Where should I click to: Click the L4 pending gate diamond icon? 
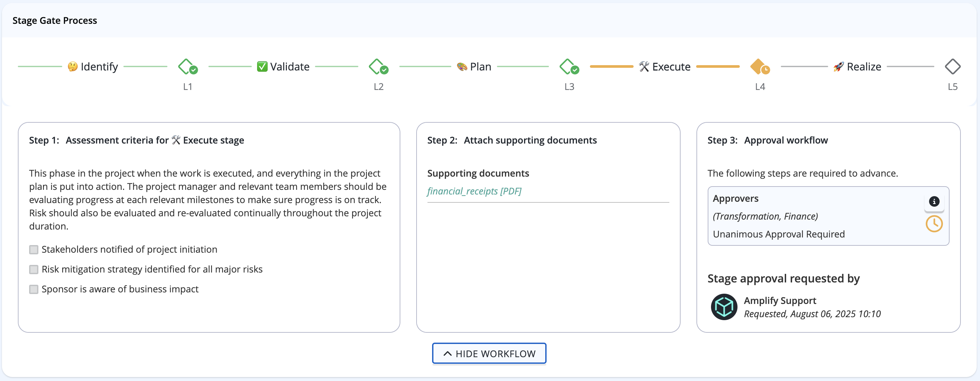pyautogui.click(x=760, y=66)
